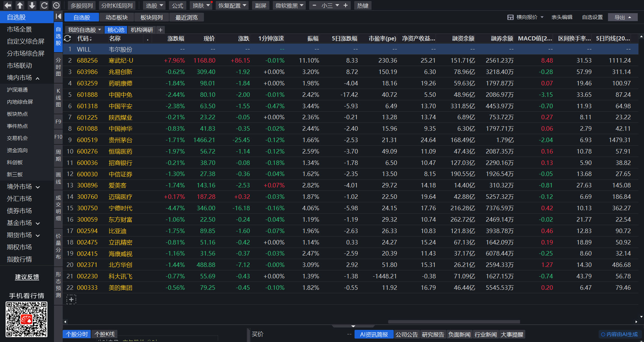Screen dimensions: 644x342
Task: Switch to the 最近浏览 tab
Action: point(187,17)
